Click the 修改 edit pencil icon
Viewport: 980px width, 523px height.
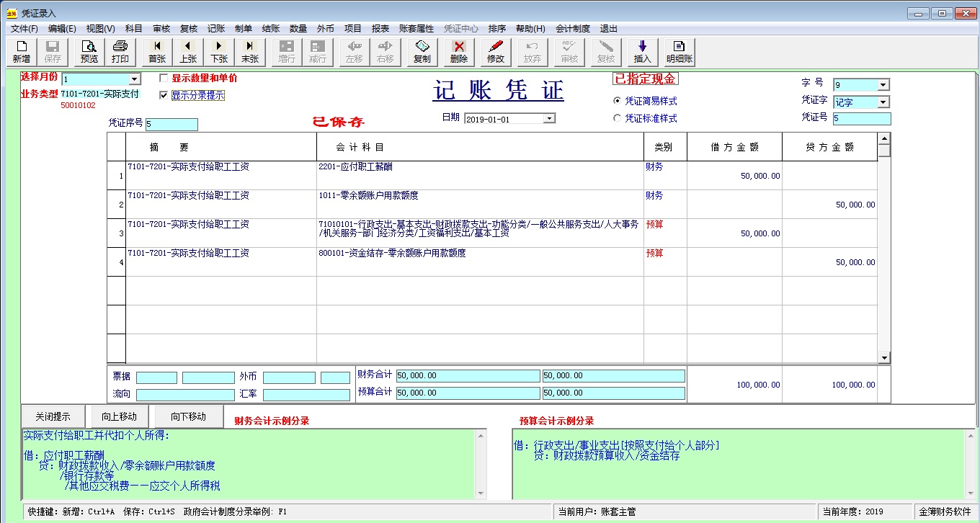496,52
